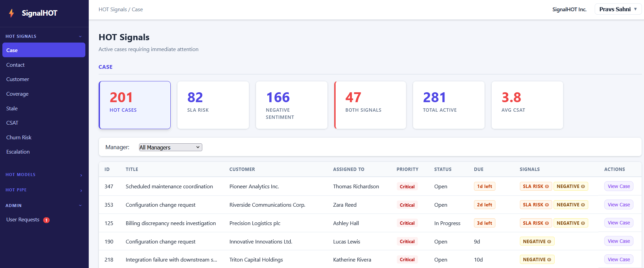Select the 47 Both Signals card
The width and height of the screenshot is (644, 268).
point(370,105)
